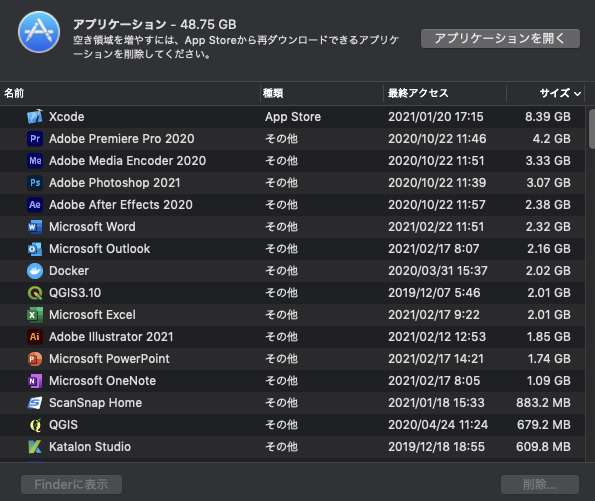The image size is (595, 501).
Task: Click QGIS3.10 name text
Action: pos(75,293)
